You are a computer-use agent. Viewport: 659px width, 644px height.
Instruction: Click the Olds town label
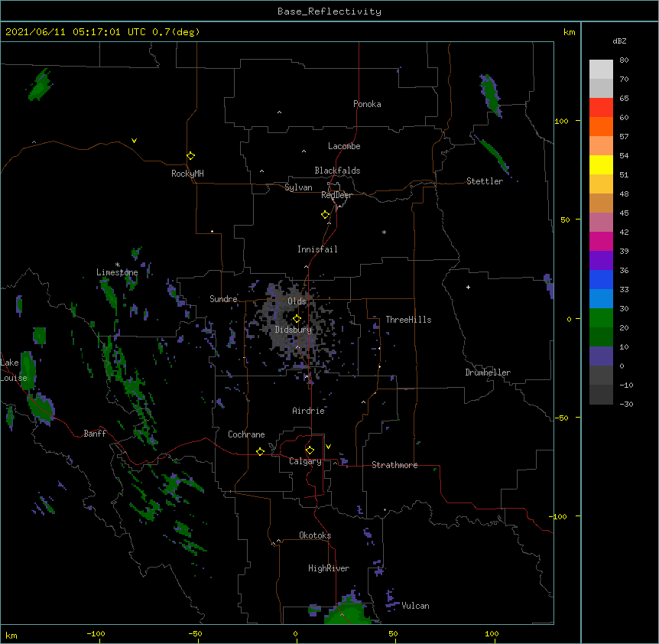click(297, 301)
